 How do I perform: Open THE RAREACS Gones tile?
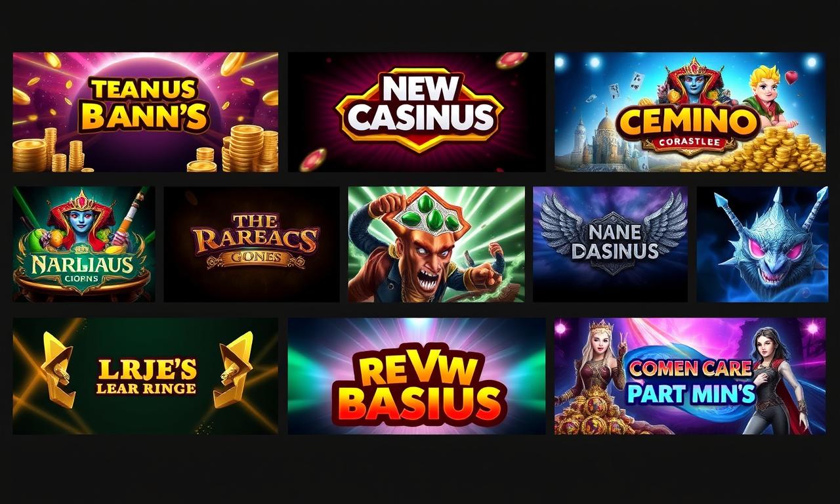point(251,244)
